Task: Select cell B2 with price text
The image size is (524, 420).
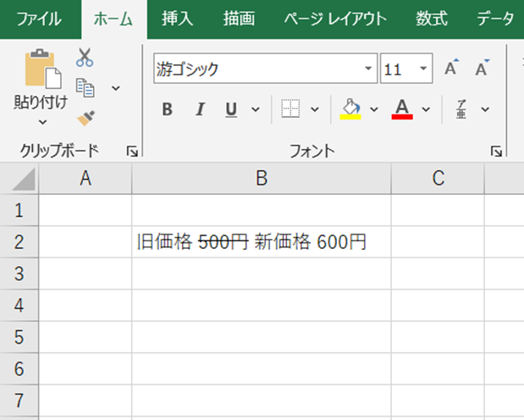Action: pyautogui.click(x=261, y=242)
